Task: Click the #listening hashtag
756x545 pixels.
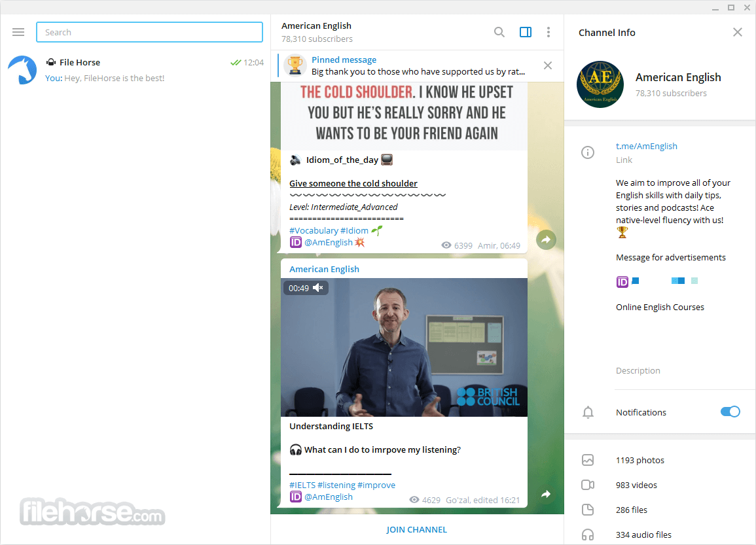Action: 336,485
